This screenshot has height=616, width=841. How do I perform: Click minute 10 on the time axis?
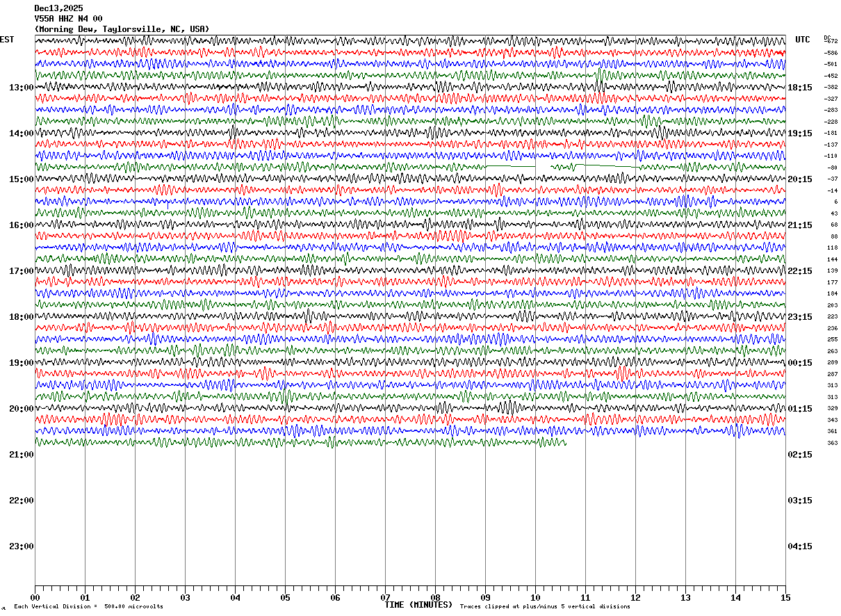point(535,597)
